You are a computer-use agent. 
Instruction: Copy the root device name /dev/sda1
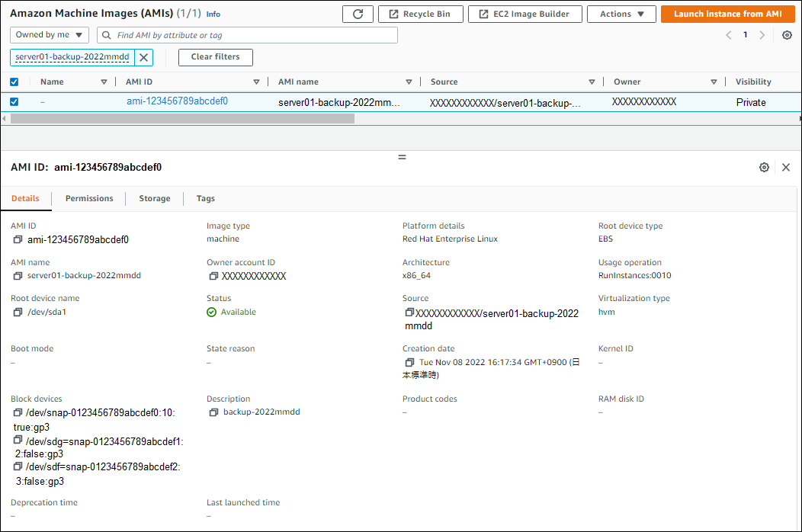tap(18, 312)
